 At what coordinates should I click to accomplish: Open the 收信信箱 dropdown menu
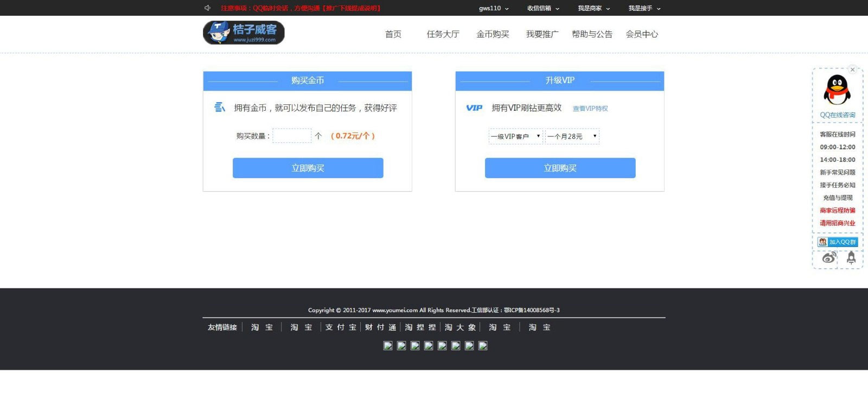pos(543,8)
